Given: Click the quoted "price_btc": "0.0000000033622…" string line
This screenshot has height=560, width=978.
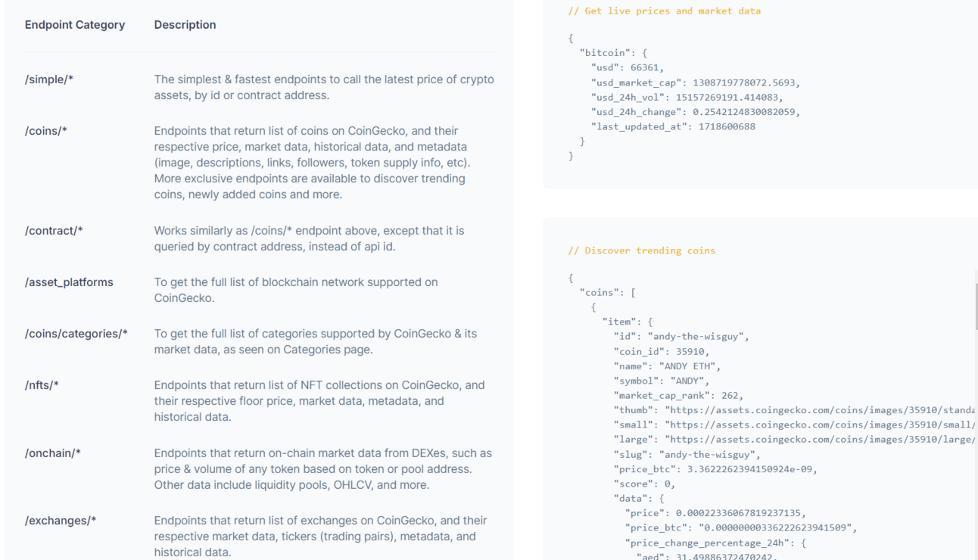Looking at the screenshot, I should click(x=741, y=528).
